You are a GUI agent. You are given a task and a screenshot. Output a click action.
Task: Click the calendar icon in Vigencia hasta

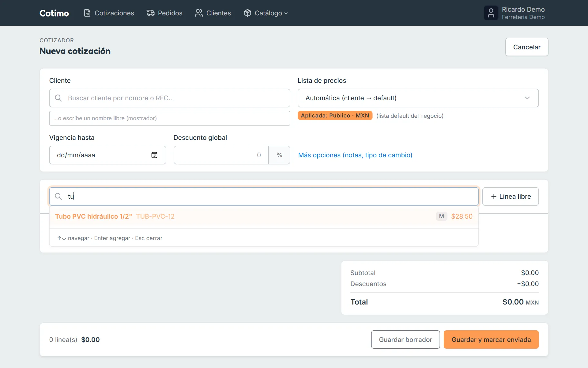(154, 155)
